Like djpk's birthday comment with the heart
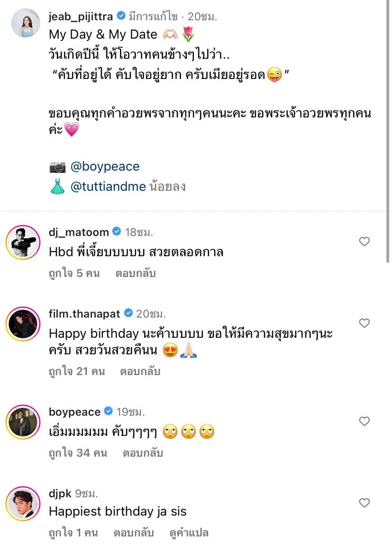This screenshot has width=392, height=551. (364, 503)
